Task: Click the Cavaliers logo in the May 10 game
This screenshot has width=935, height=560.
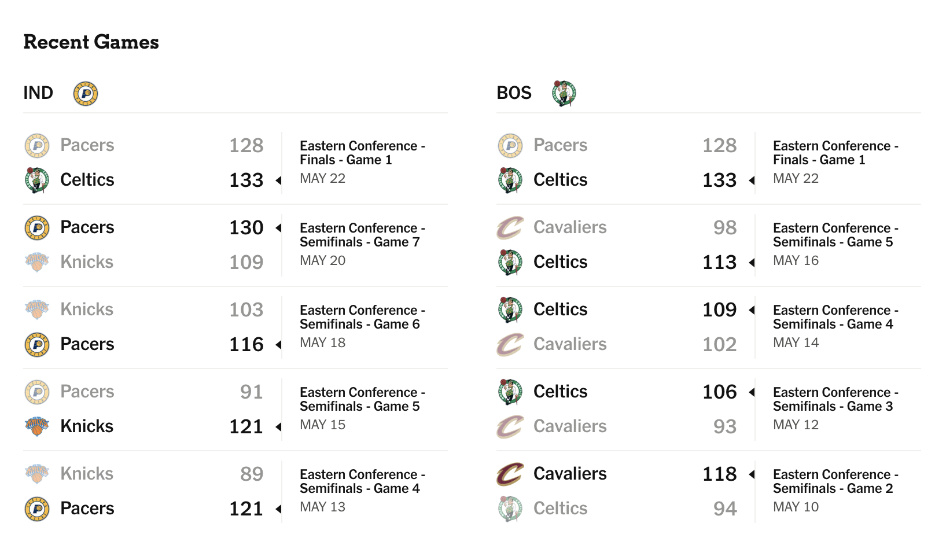Action: [510, 474]
